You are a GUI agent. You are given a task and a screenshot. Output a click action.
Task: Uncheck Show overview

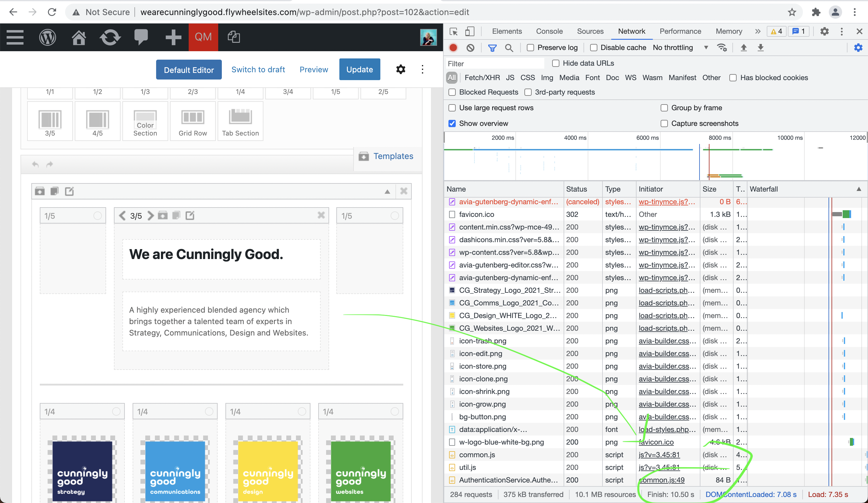point(452,123)
